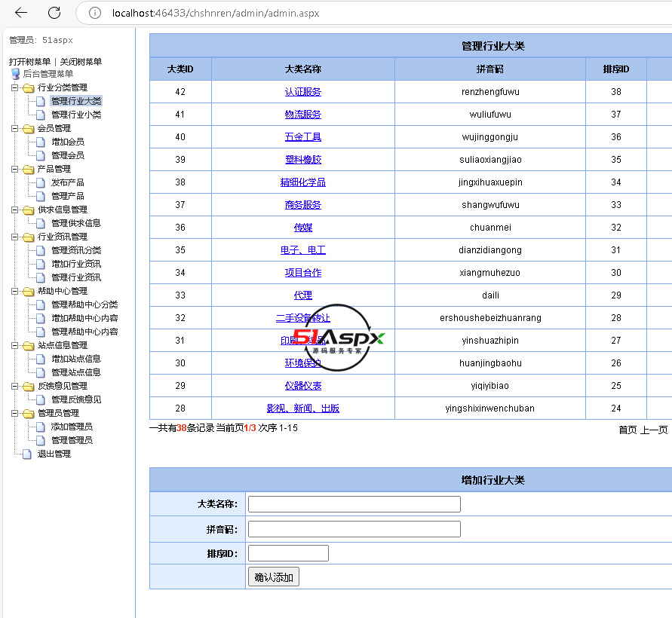
Task: Click the 供求信息管理 folder icon
Action: 29,210
